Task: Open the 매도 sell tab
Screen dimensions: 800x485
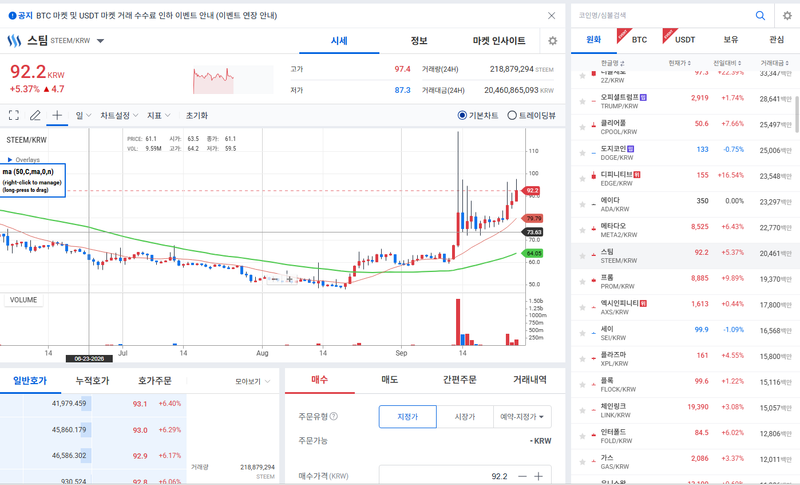Action: 390,380
